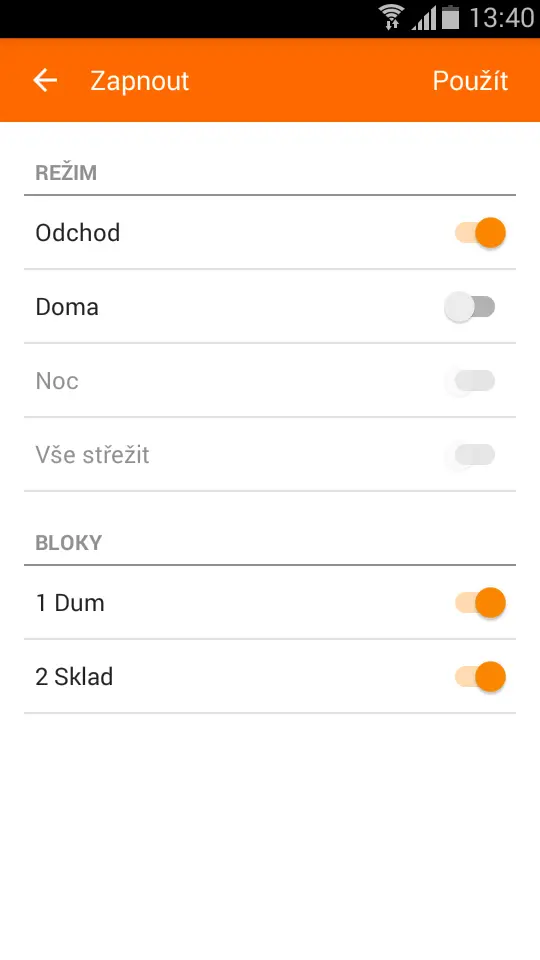Apply settings with the Použít button
540x960 pixels.
pyautogui.click(x=470, y=81)
